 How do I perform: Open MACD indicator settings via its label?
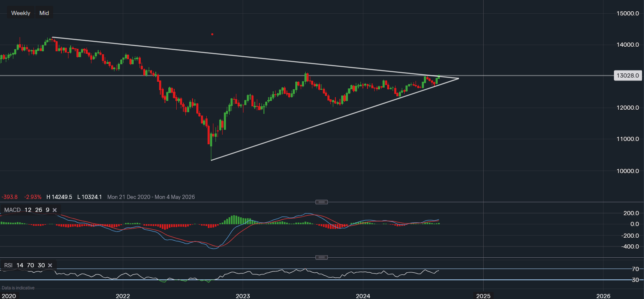[x=13, y=210]
